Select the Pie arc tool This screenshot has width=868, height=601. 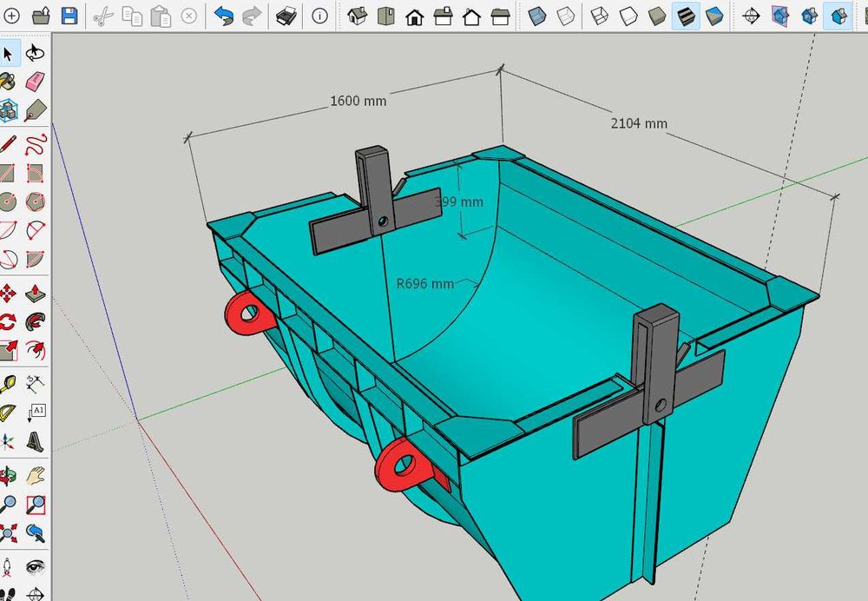(x=35, y=259)
